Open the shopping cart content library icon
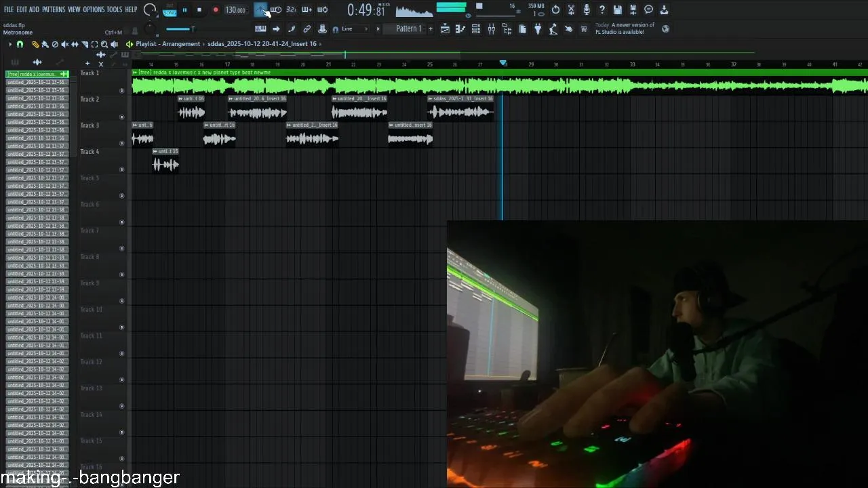 pos(585,29)
